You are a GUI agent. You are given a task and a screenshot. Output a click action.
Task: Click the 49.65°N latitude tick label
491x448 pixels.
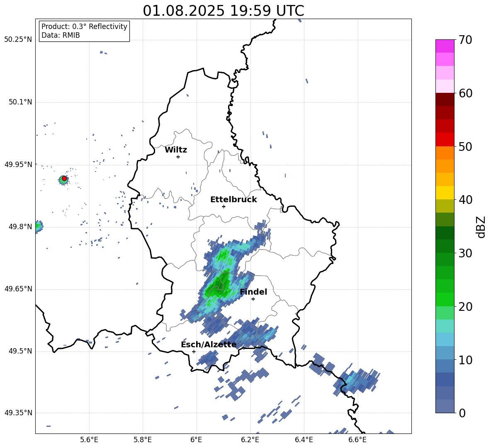pyautogui.click(x=18, y=289)
